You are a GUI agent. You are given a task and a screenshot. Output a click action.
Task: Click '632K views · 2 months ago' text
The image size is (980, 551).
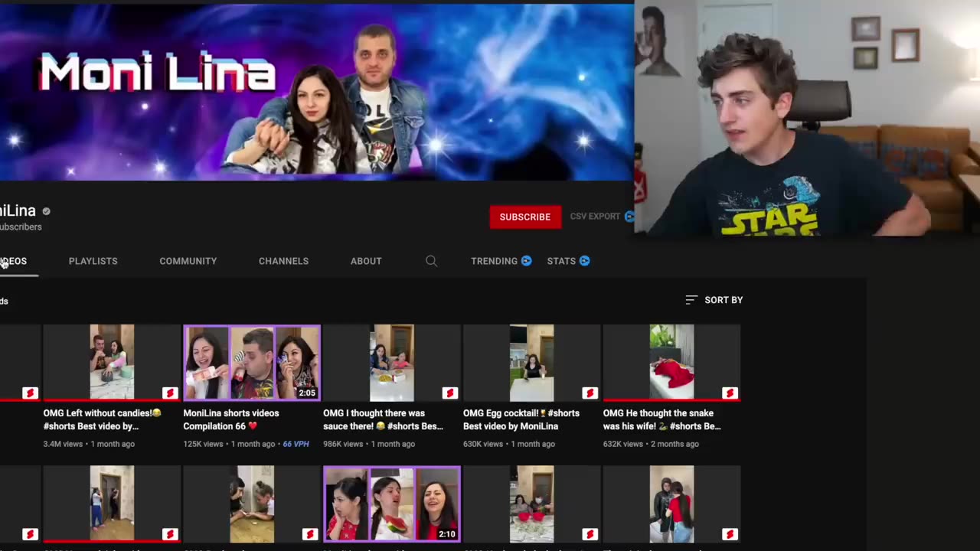[652, 444]
